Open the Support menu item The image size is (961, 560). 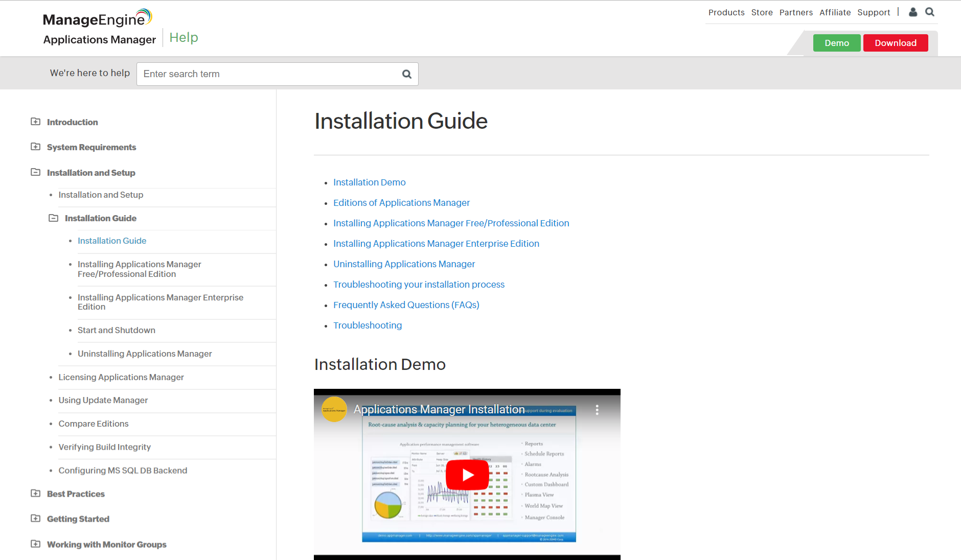pyautogui.click(x=874, y=12)
